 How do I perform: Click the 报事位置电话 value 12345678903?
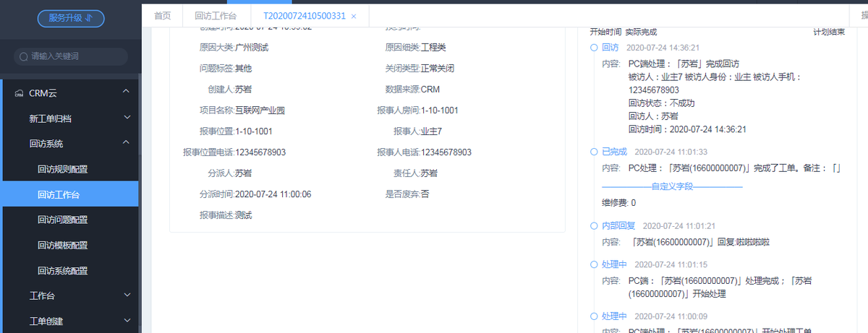tap(260, 152)
